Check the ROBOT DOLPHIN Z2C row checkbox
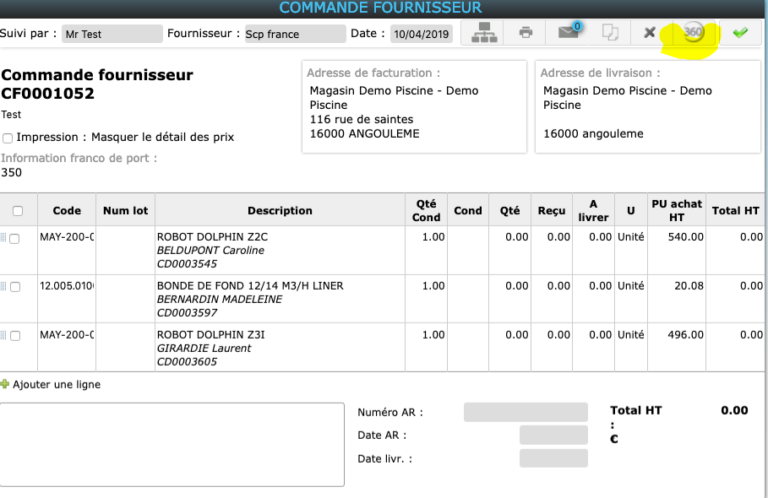This screenshot has width=768, height=498. coord(15,238)
